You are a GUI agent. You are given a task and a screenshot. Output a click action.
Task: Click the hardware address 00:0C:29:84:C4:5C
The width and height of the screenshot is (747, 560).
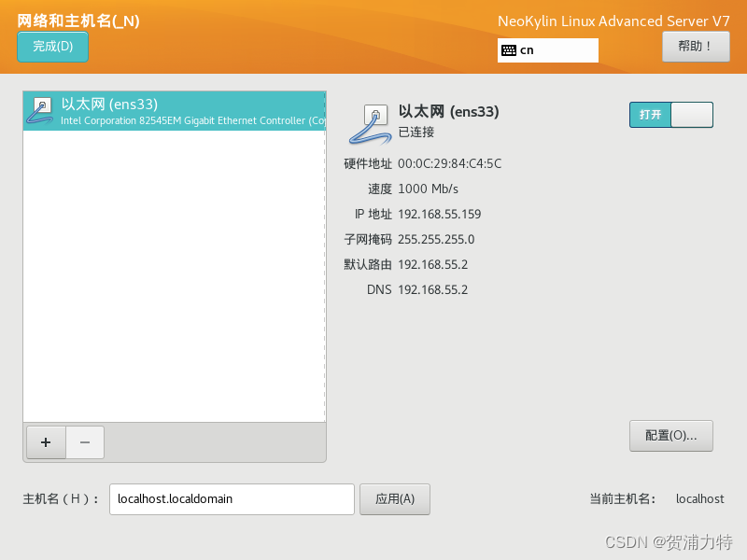(449, 164)
